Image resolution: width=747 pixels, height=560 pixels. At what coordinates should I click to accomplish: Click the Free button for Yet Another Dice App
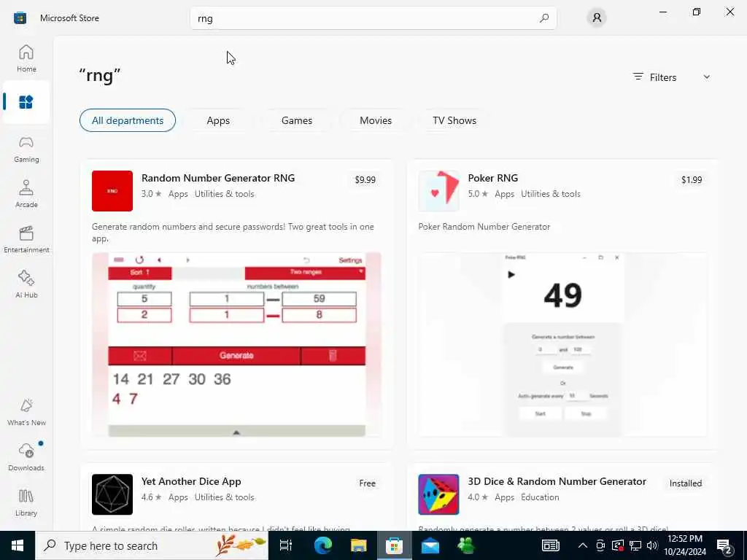click(368, 483)
